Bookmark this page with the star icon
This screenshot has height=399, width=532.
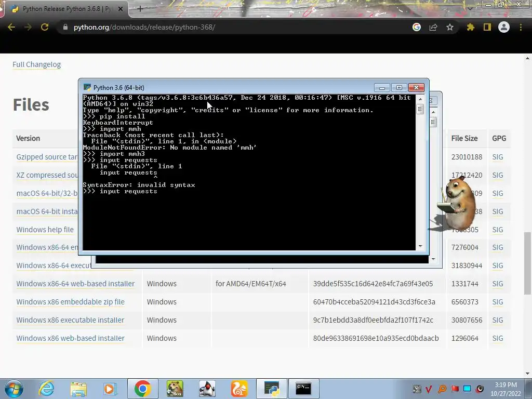pos(450,27)
